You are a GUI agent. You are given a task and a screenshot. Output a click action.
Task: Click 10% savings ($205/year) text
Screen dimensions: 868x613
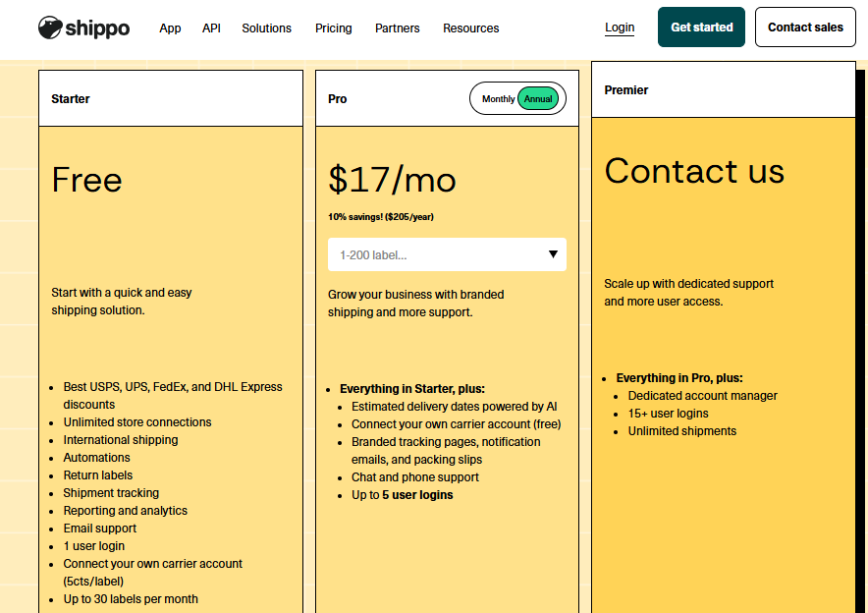pyautogui.click(x=381, y=217)
